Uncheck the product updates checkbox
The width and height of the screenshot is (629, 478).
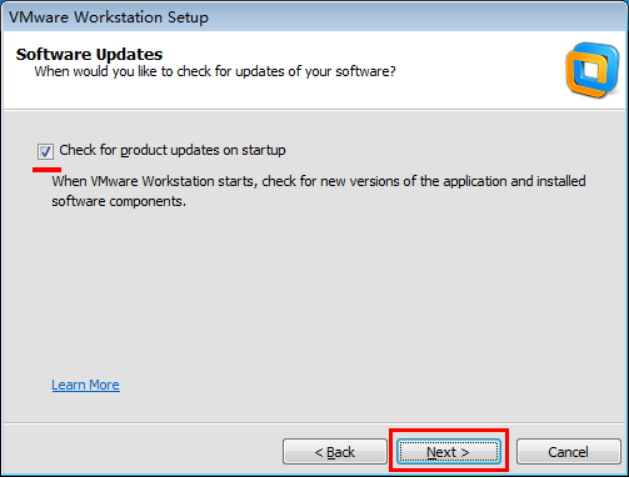pos(45,151)
